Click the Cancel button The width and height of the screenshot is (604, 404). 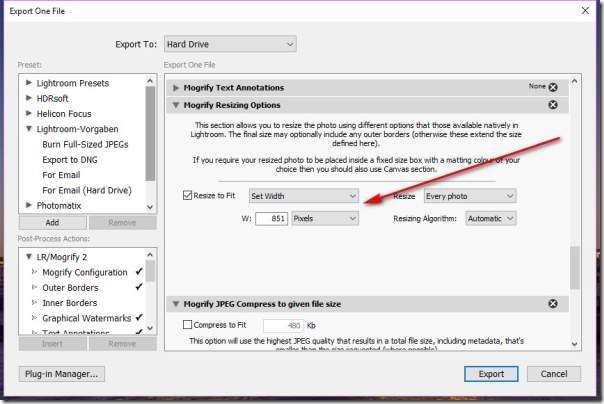554,374
